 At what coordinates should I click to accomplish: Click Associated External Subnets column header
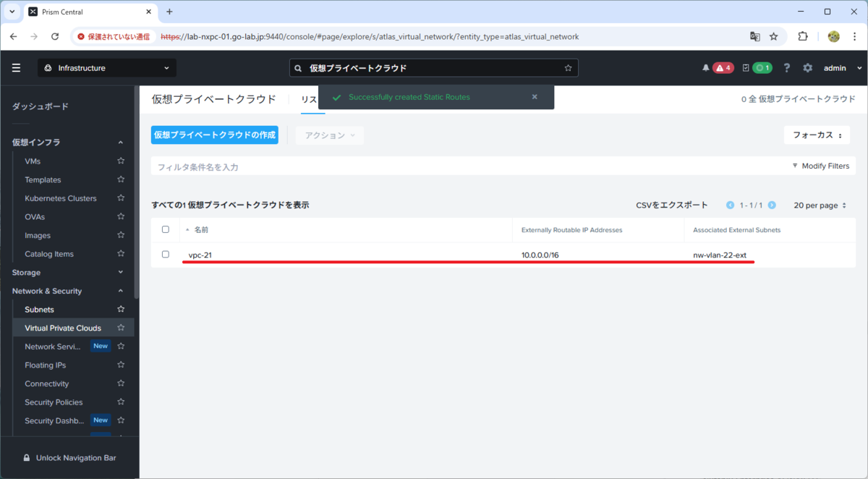coord(736,230)
